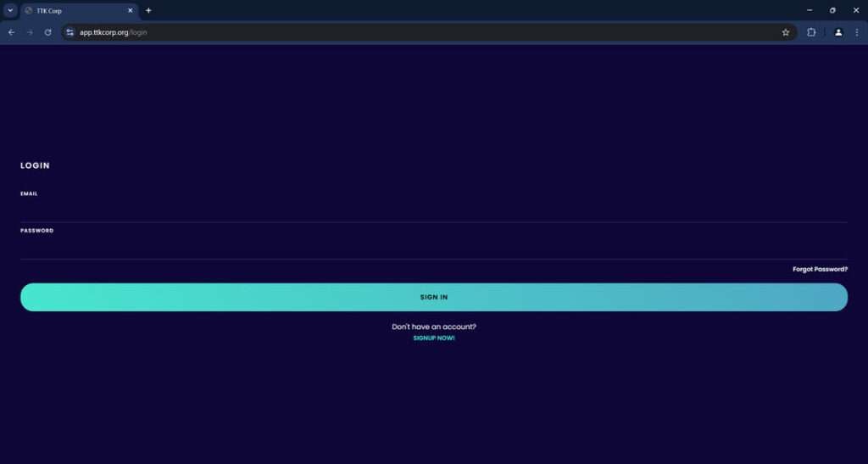Restore down the browser window
Screen dimensions: 868x464
(x=832, y=10)
